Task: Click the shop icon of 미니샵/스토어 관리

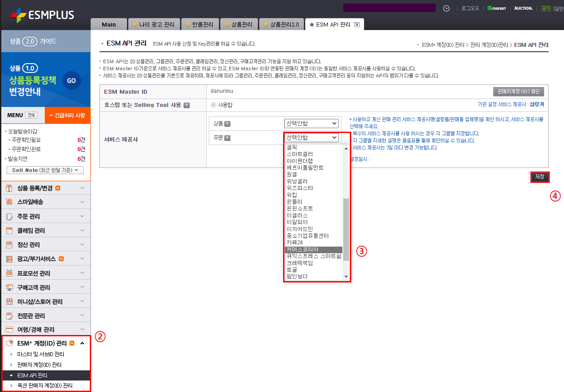Action: click(9, 301)
